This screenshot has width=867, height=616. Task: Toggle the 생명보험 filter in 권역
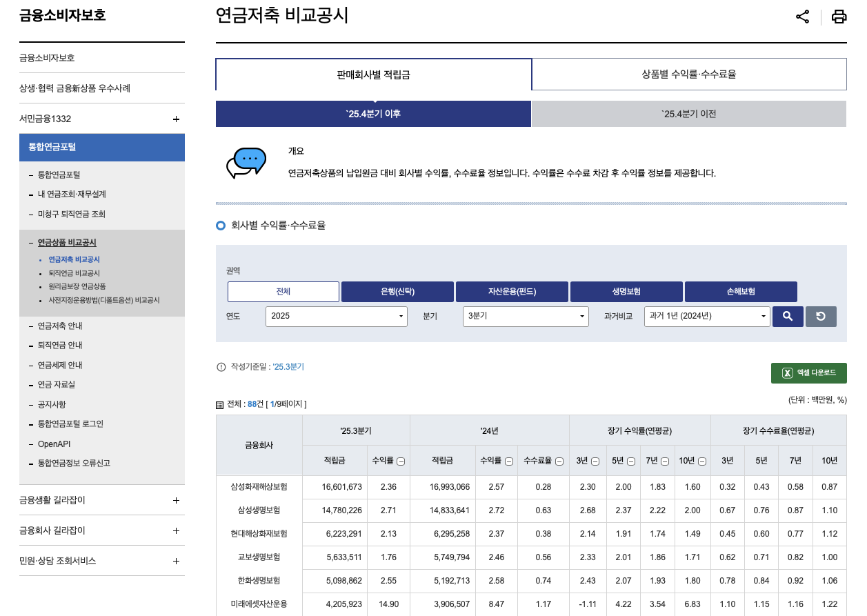pyautogui.click(x=626, y=291)
